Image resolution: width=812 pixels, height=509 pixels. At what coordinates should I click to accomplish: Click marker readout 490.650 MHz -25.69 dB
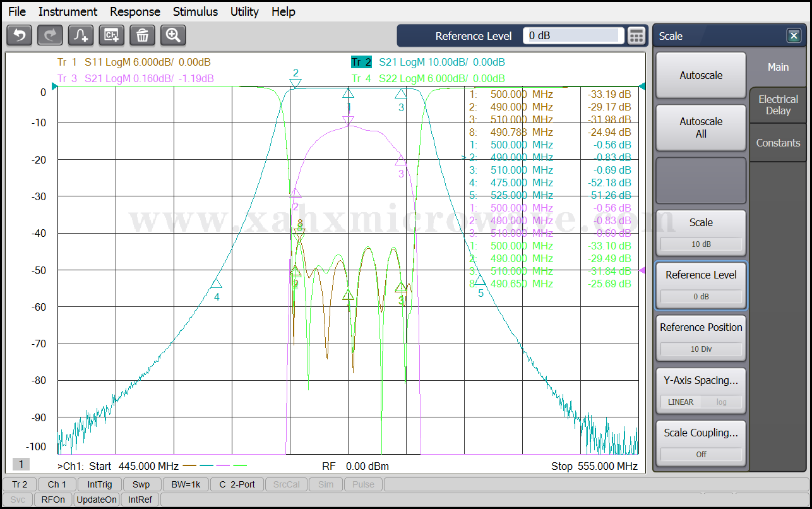(550, 284)
